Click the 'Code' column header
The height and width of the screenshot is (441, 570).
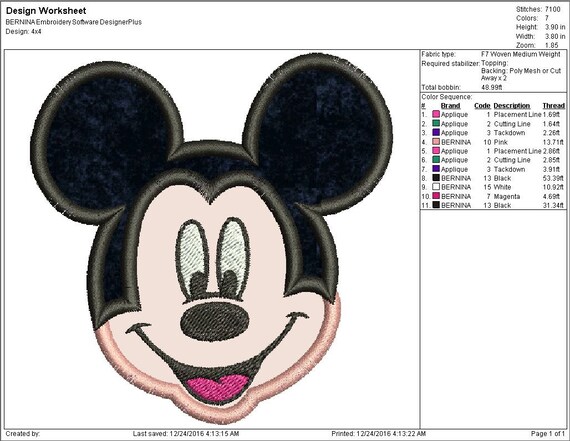(482, 106)
